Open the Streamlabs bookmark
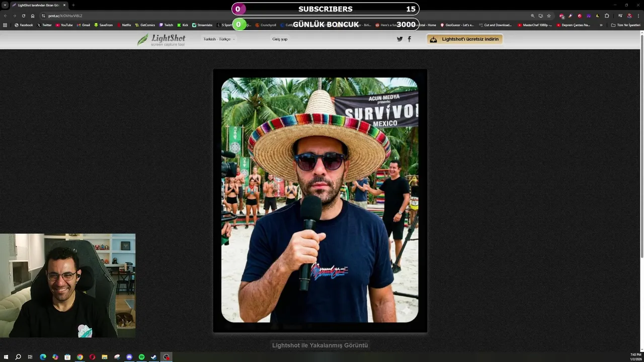This screenshot has height=362, width=644. [202, 25]
